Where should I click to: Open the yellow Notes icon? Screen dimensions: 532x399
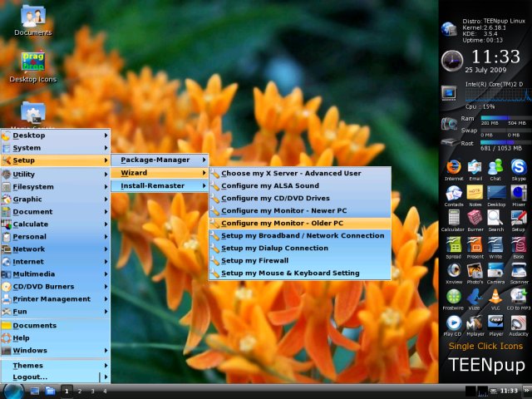click(475, 193)
